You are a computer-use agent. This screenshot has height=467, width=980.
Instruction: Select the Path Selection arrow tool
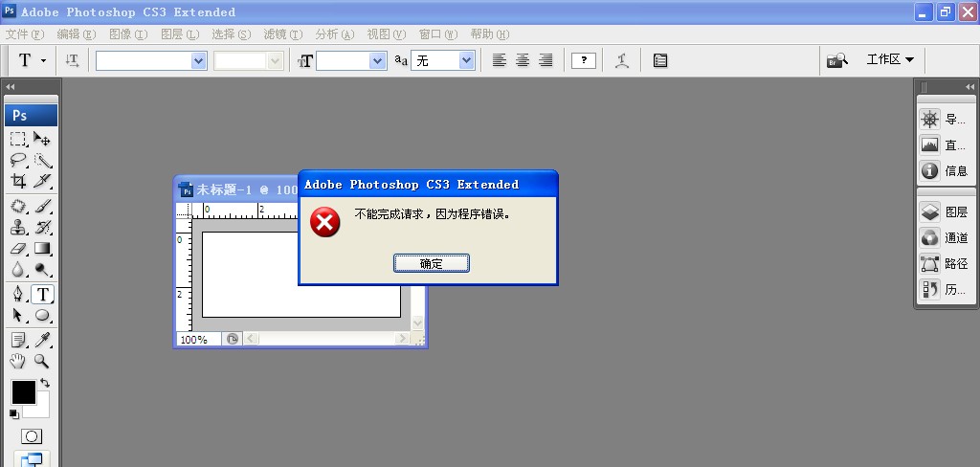pyautogui.click(x=19, y=315)
